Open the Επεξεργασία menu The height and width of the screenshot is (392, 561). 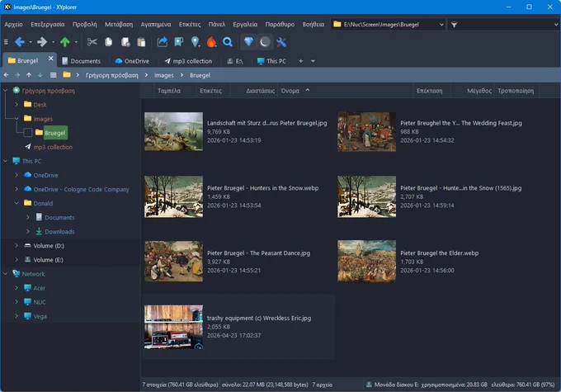48,24
